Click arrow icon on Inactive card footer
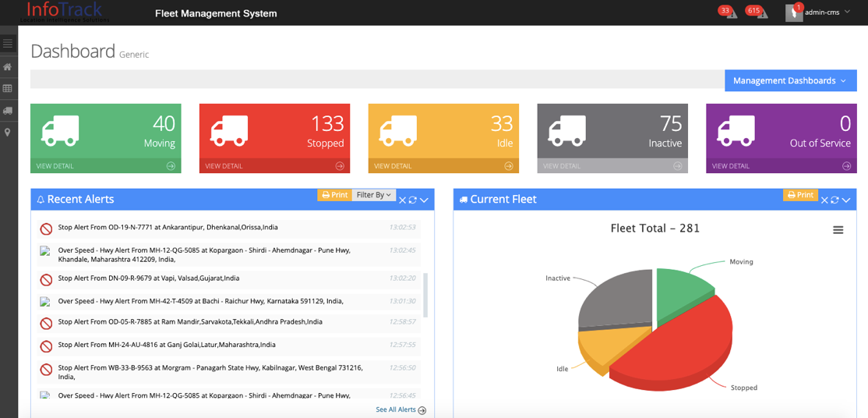The width and height of the screenshot is (868, 418). (x=678, y=166)
